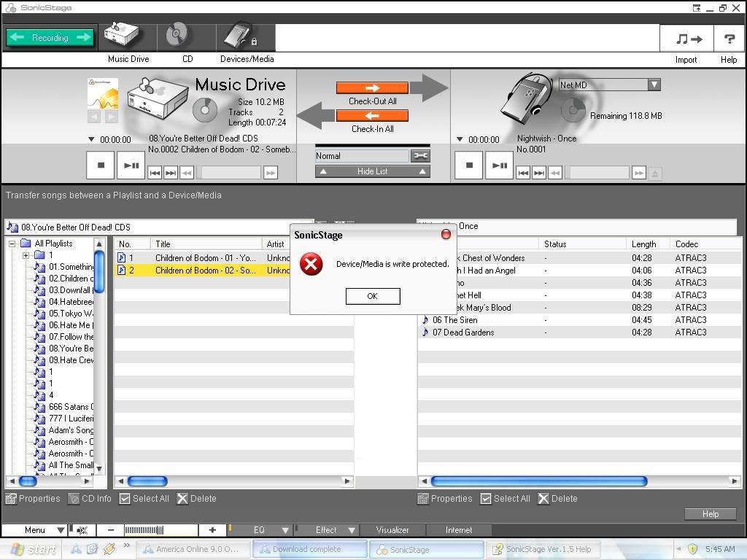Sort device list by Codec column

(705, 244)
